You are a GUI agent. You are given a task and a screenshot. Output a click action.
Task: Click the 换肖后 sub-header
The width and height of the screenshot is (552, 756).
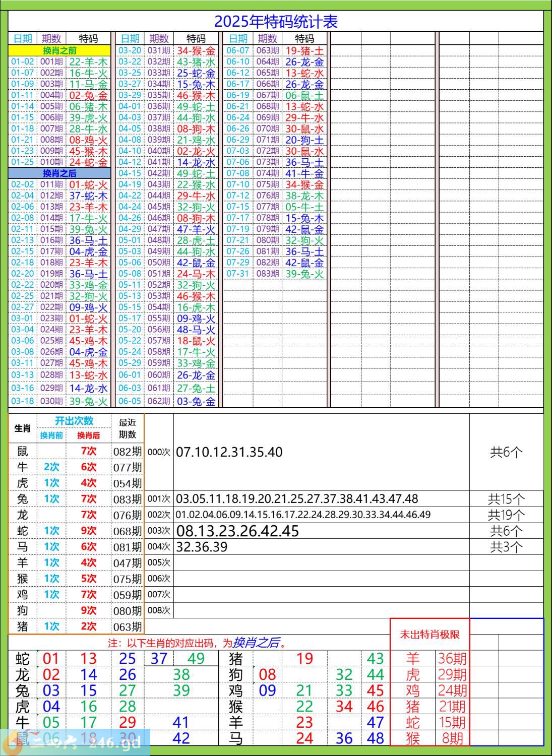pos(88,435)
